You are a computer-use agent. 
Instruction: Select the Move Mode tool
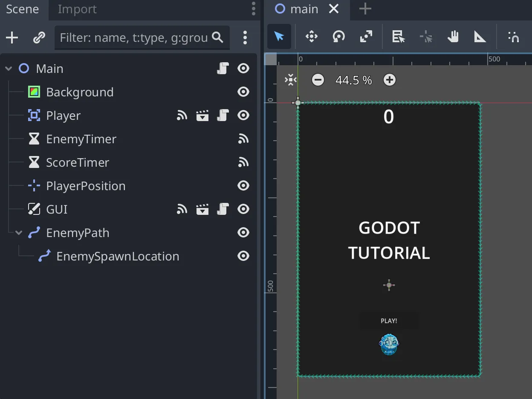pyautogui.click(x=312, y=37)
